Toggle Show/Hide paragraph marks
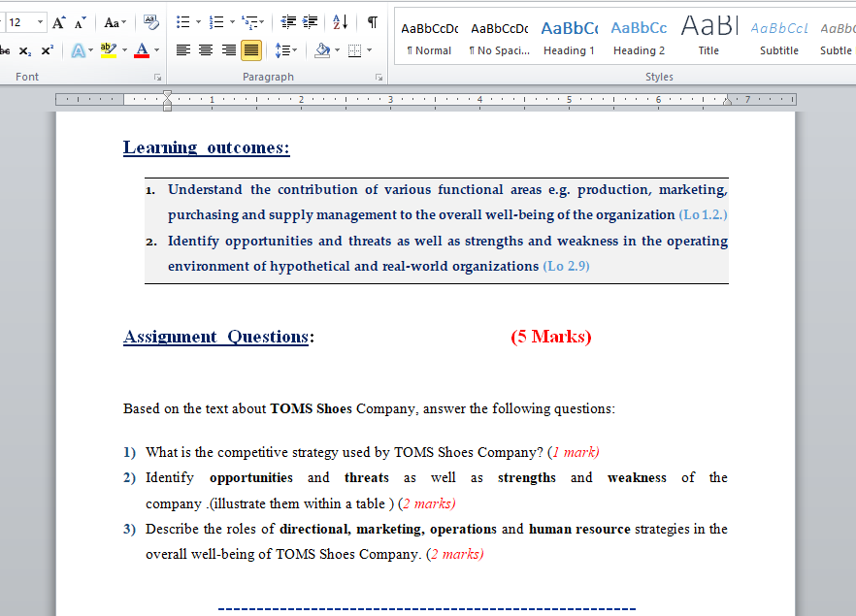 pos(373,22)
